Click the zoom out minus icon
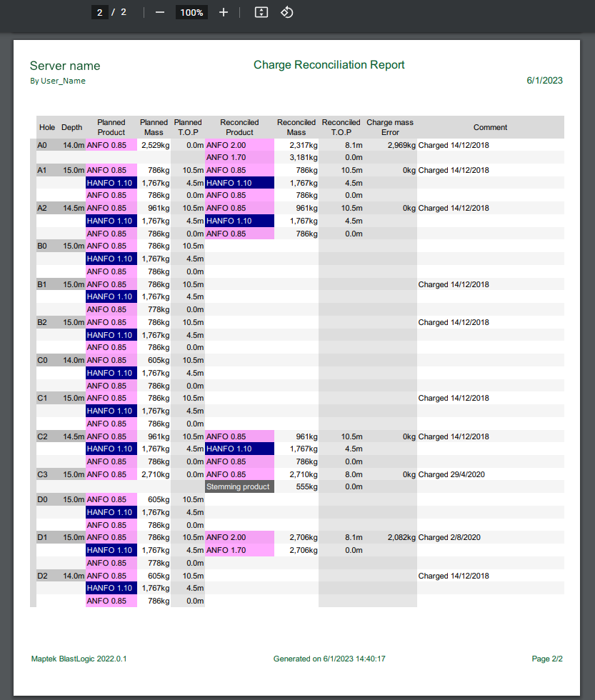The width and height of the screenshot is (595, 700). [160, 13]
